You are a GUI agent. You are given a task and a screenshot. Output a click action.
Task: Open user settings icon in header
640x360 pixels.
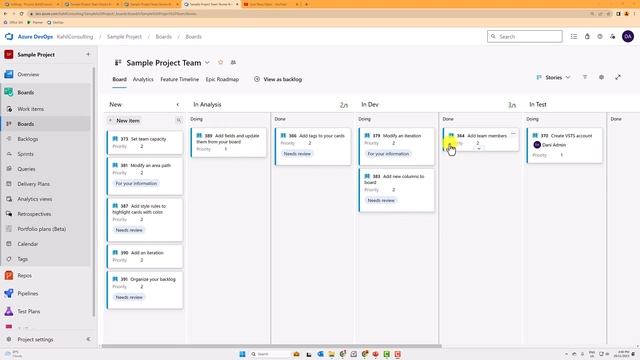tap(613, 37)
